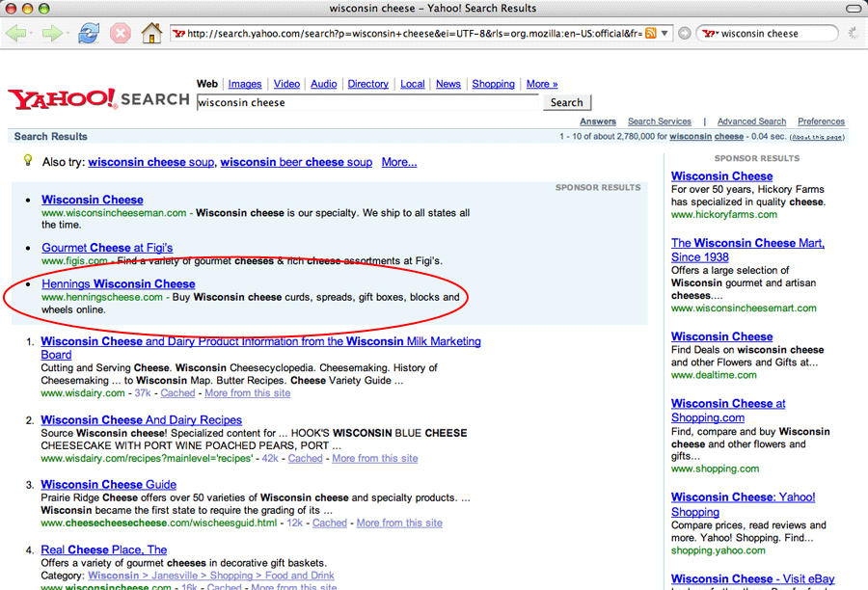Screen dimensions: 868x590
Task: Switch to the Video search tab
Action: [286, 84]
